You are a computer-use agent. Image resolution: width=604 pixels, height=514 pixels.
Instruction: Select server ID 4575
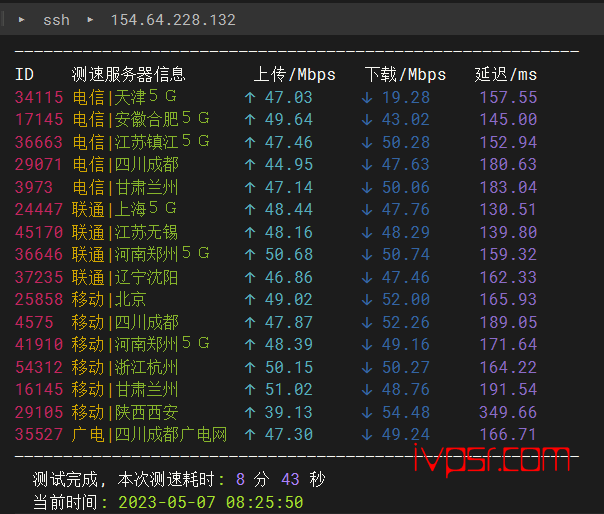(x=34, y=323)
